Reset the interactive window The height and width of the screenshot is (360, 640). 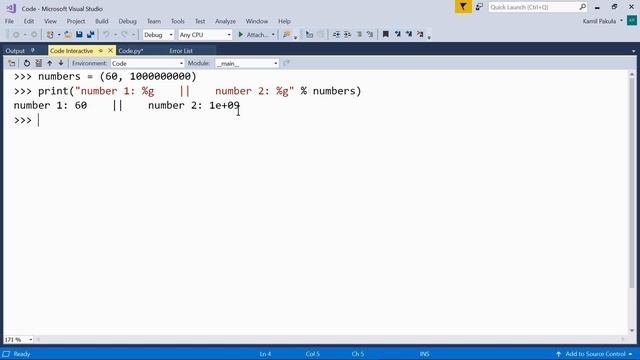click(x=27, y=63)
